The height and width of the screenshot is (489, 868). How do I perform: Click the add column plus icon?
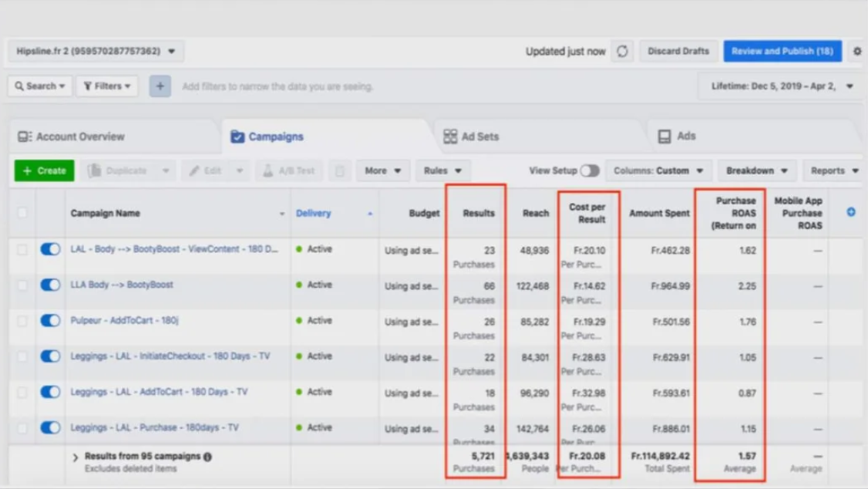click(851, 212)
